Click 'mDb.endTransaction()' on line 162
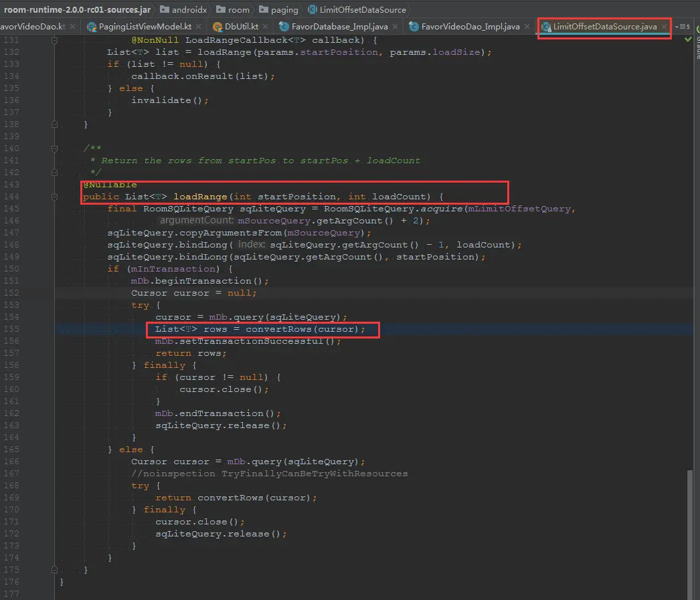The width and height of the screenshot is (700, 600). 215,413
